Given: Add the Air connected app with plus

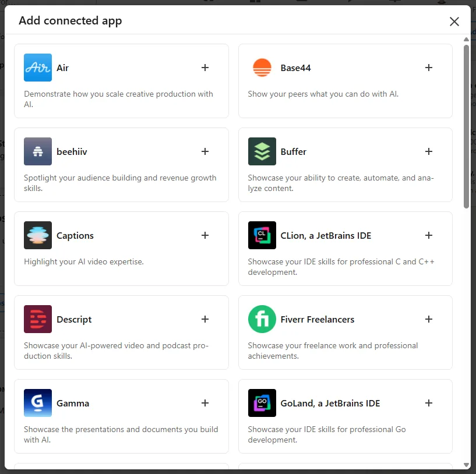Looking at the screenshot, I should coord(205,68).
